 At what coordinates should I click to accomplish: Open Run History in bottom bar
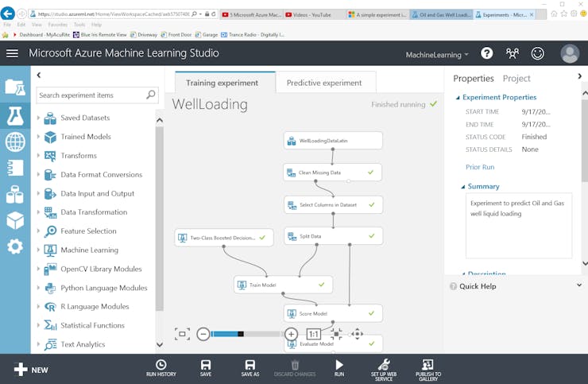161,368
